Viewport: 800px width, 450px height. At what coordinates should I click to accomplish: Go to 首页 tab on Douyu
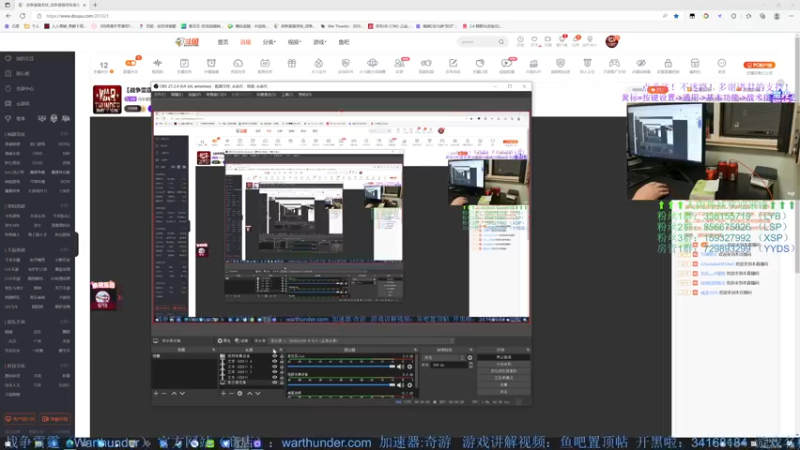(x=223, y=42)
